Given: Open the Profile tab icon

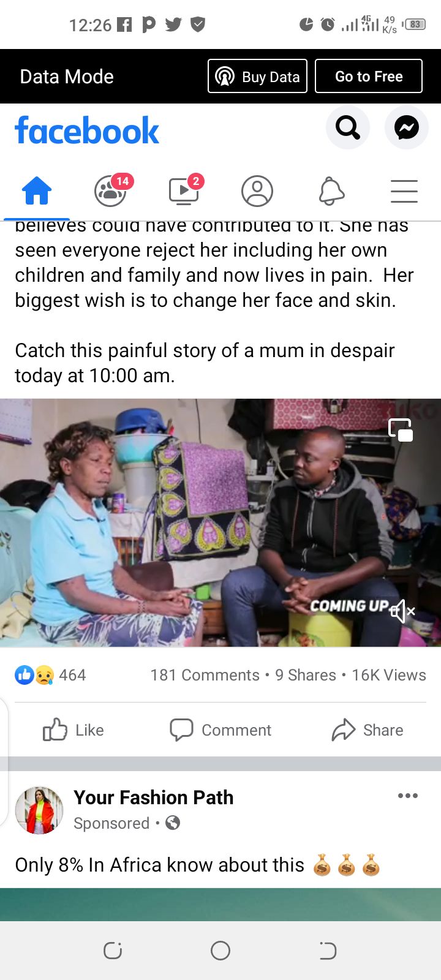Looking at the screenshot, I should point(257,190).
